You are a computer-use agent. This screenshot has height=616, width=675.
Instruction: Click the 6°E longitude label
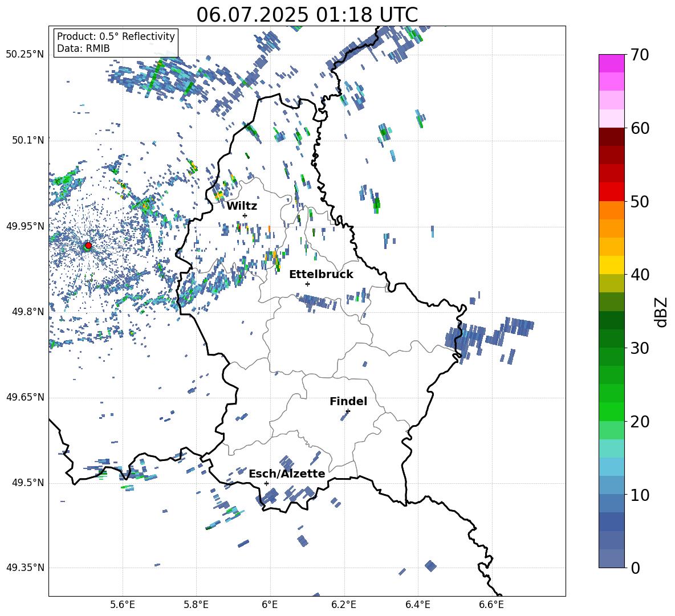pos(270,605)
